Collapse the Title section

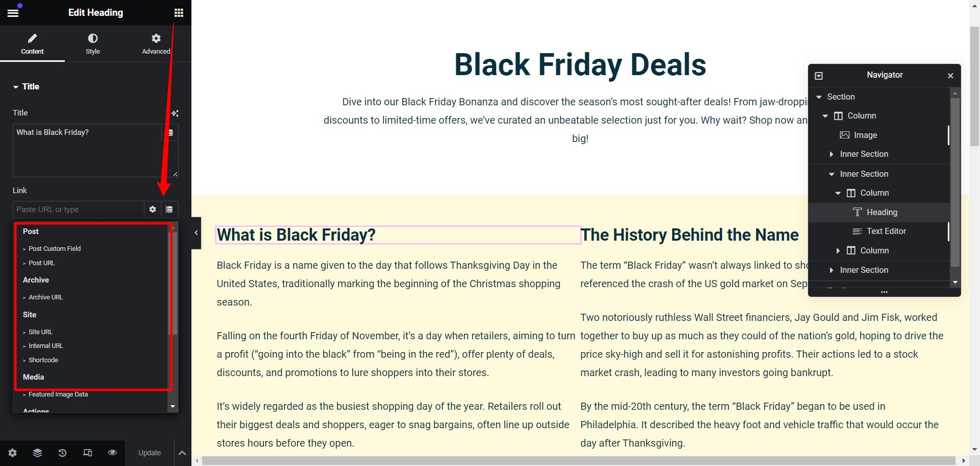pyautogui.click(x=16, y=87)
